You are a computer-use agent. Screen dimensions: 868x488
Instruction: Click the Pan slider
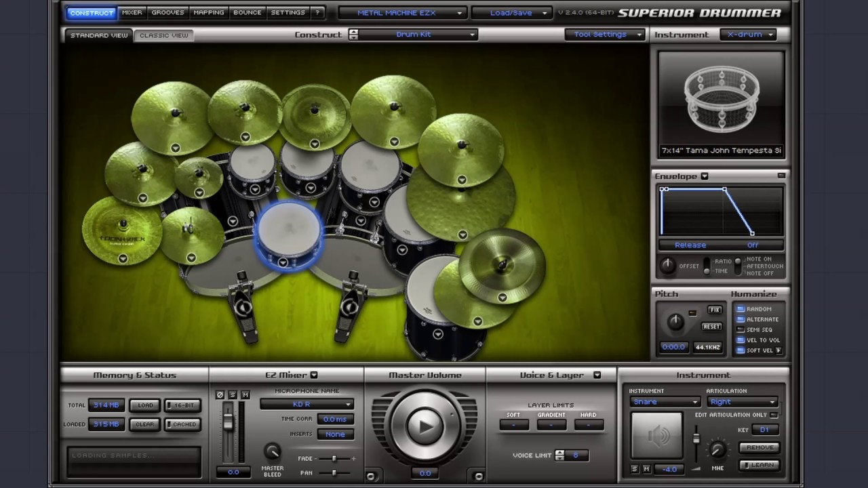(x=334, y=472)
